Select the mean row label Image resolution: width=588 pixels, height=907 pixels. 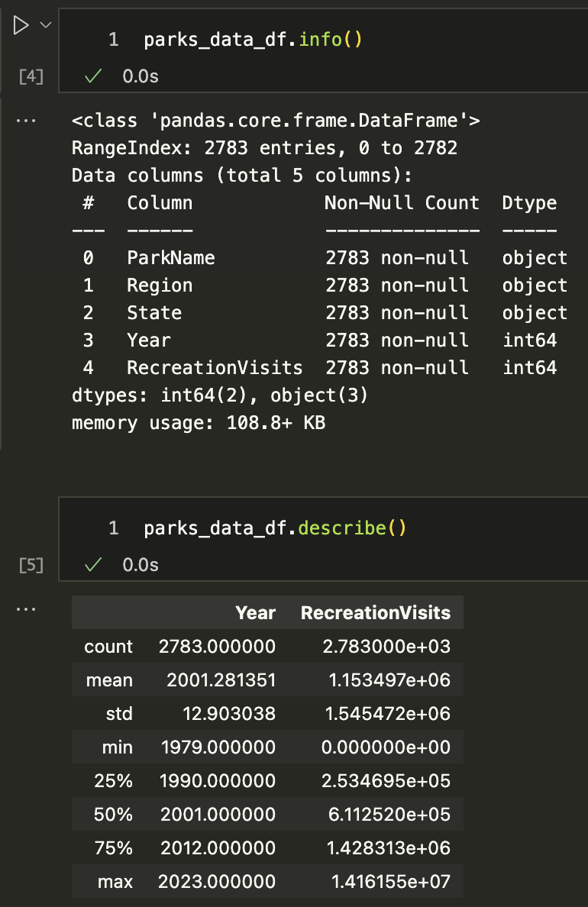[109, 680]
